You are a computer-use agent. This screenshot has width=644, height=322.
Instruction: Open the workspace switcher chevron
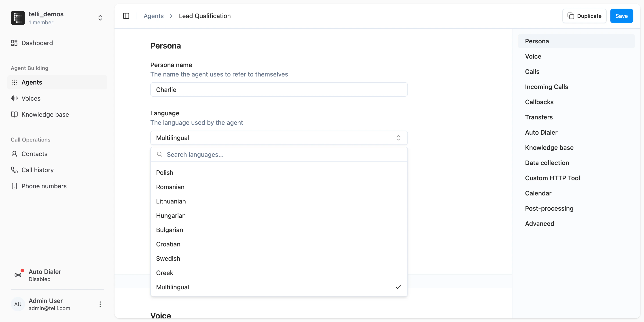(x=100, y=18)
